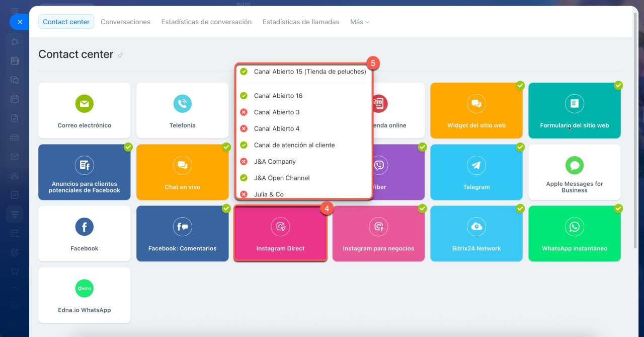
Task: Open the shopping cart icon in left sidebar
Action: click(x=15, y=272)
